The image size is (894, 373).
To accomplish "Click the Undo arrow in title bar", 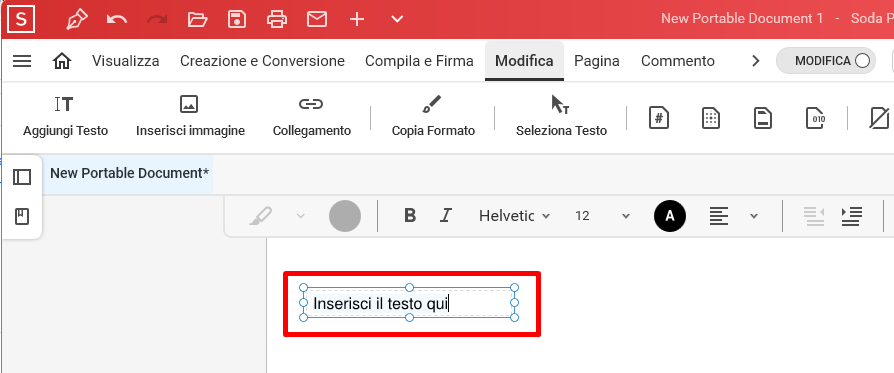I will click(x=117, y=19).
